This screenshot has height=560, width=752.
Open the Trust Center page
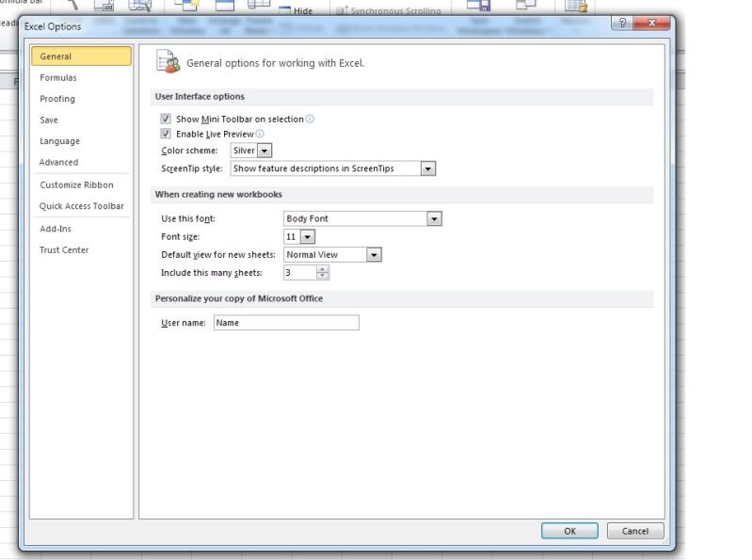pos(64,249)
